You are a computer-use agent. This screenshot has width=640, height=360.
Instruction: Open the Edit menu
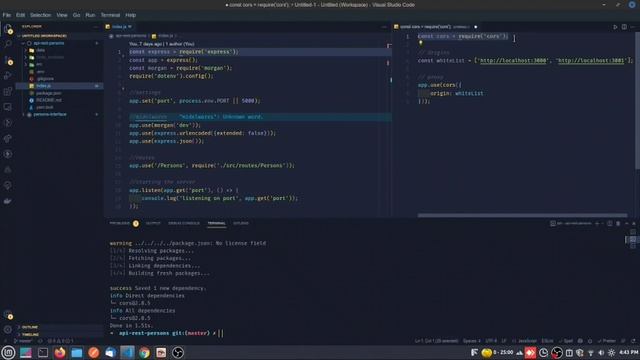[x=20, y=15]
